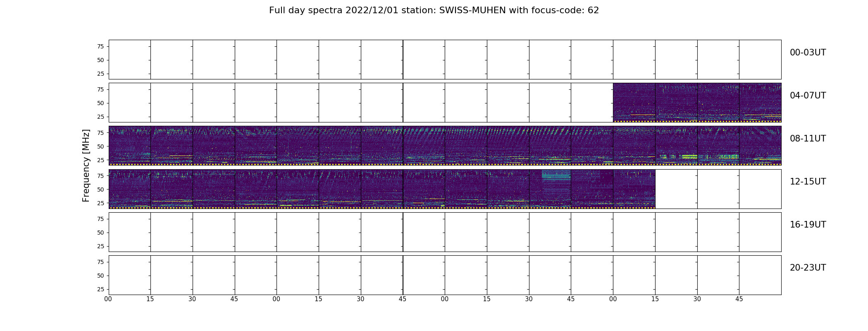Click the 08-11UT row label

pos(808,139)
